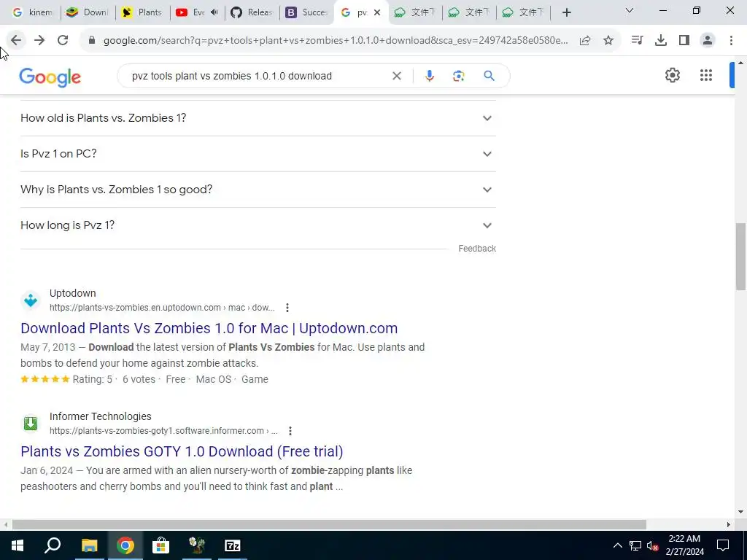Open the Windows taskbar search
This screenshot has width=747, height=560.
click(x=53, y=545)
